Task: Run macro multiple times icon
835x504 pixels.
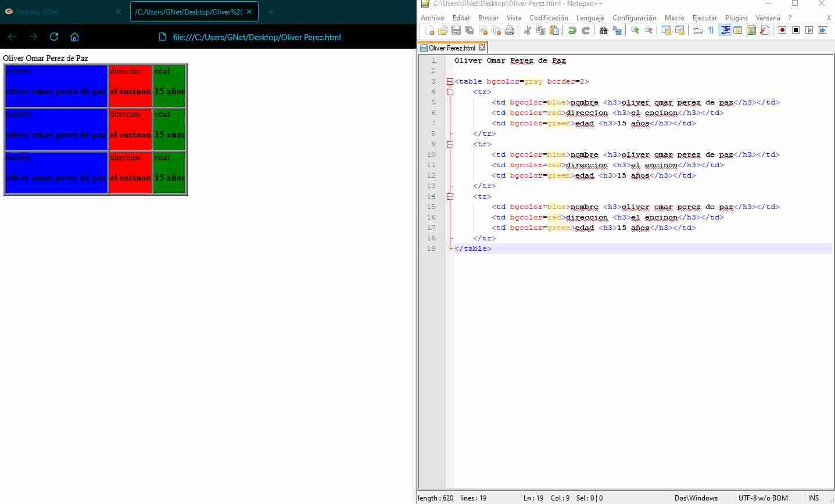Action: point(822,30)
